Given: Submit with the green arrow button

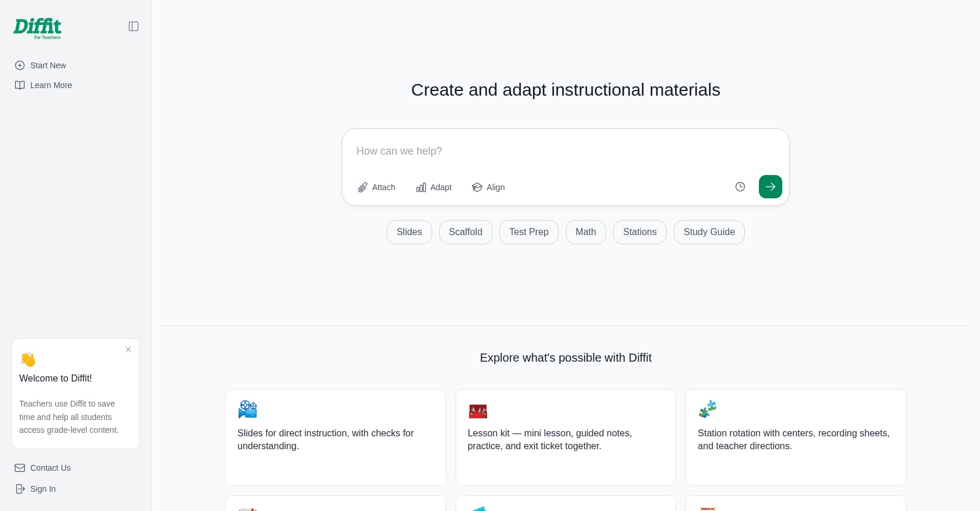Looking at the screenshot, I should pyautogui.click(x=771, y=187).
